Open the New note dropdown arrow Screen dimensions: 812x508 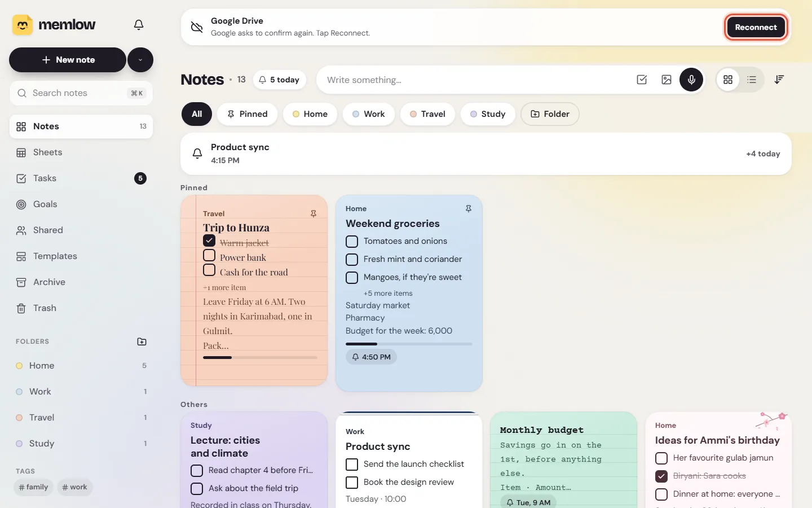tap(140, 60)
